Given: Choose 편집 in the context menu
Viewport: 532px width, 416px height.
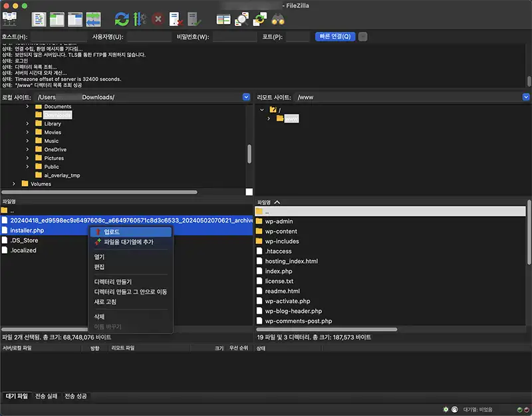Looking at the screenshot, I should pos(131,267).
